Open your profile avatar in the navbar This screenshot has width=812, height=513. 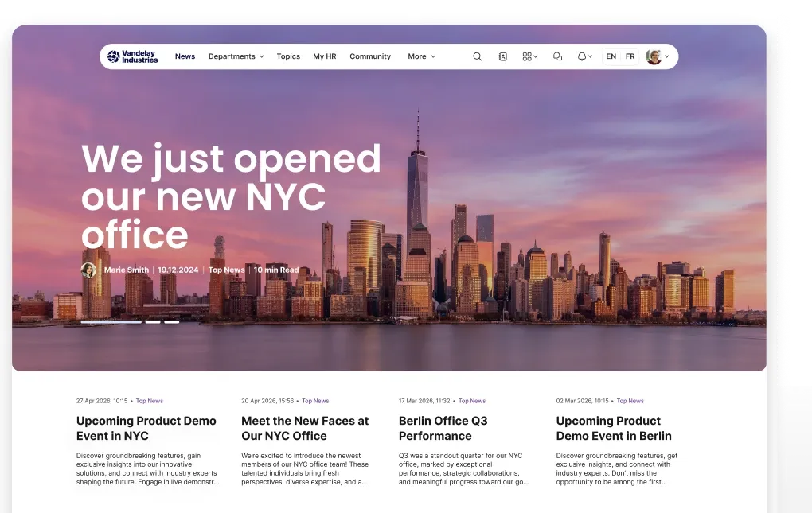pos(653,56)
